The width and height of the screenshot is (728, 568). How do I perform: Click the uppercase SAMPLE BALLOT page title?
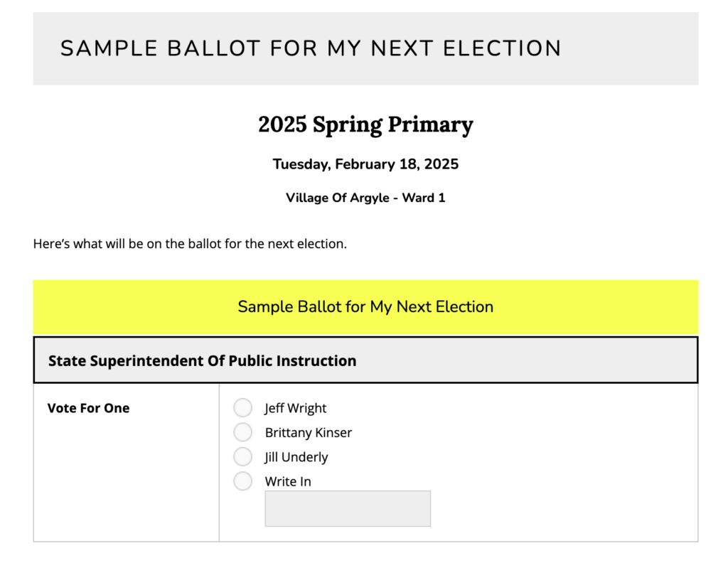tap(311, 48)
